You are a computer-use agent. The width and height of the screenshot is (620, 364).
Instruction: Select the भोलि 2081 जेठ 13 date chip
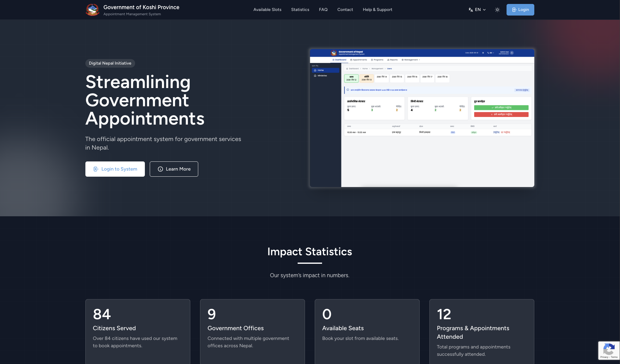click(367, 78)
